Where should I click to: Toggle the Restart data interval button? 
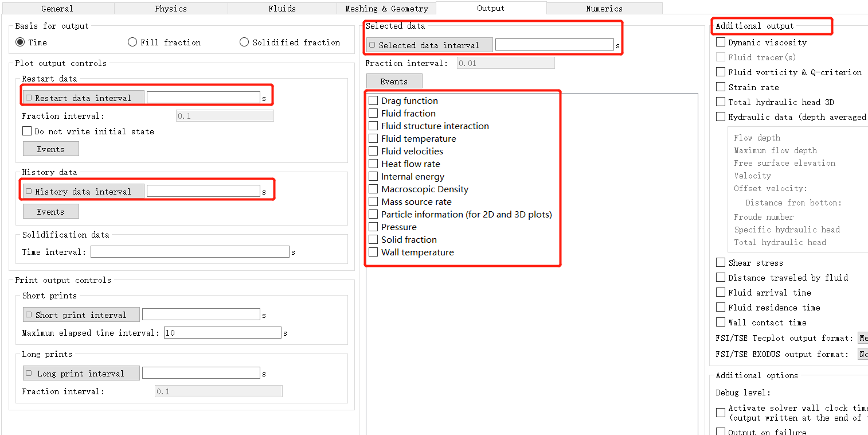point(83,98)
